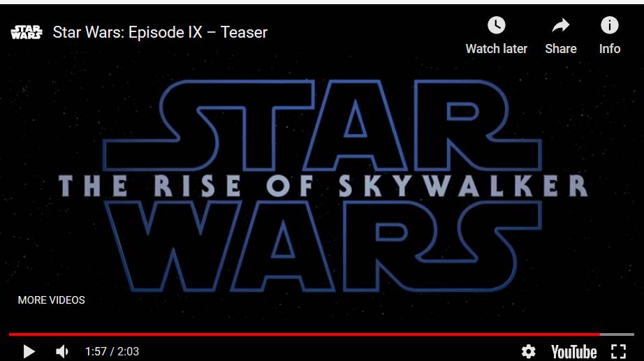This screenshot has height=361, width=644.
Task: Show the MORE VIDEOS panel
Action: click(x=52, y=300)
